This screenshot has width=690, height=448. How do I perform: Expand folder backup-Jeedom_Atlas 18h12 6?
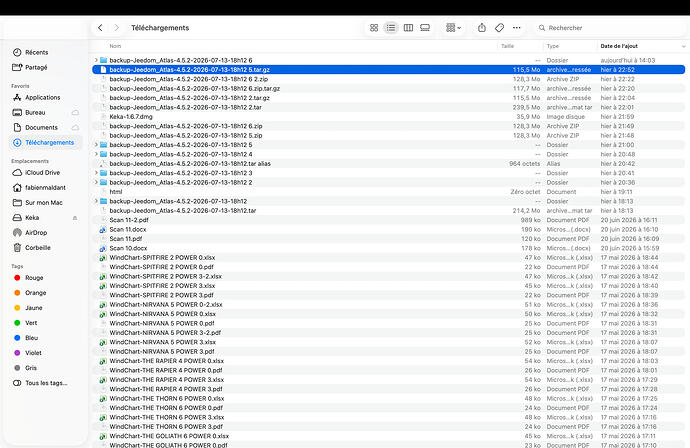click(96, 60)
